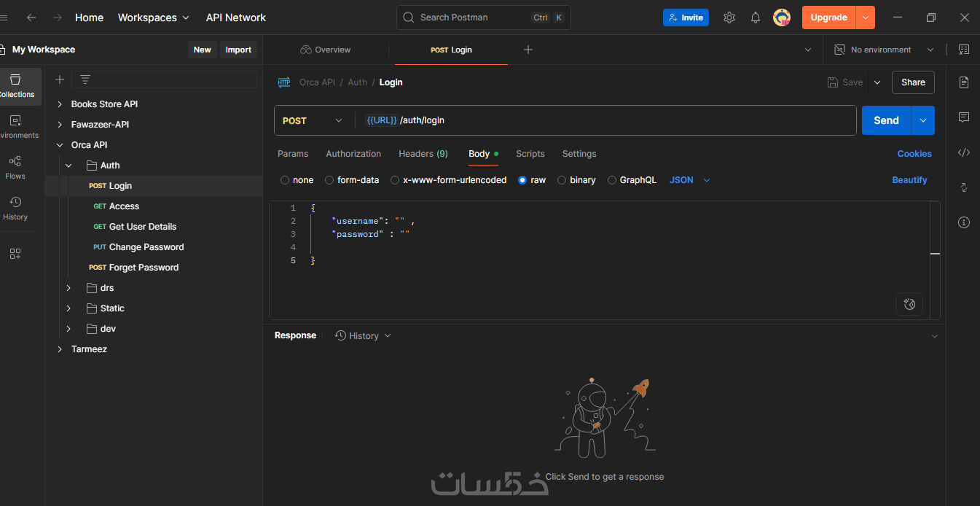980x506 pixels.
Task: Open the POST method dropdown
Action: [313, 120]
